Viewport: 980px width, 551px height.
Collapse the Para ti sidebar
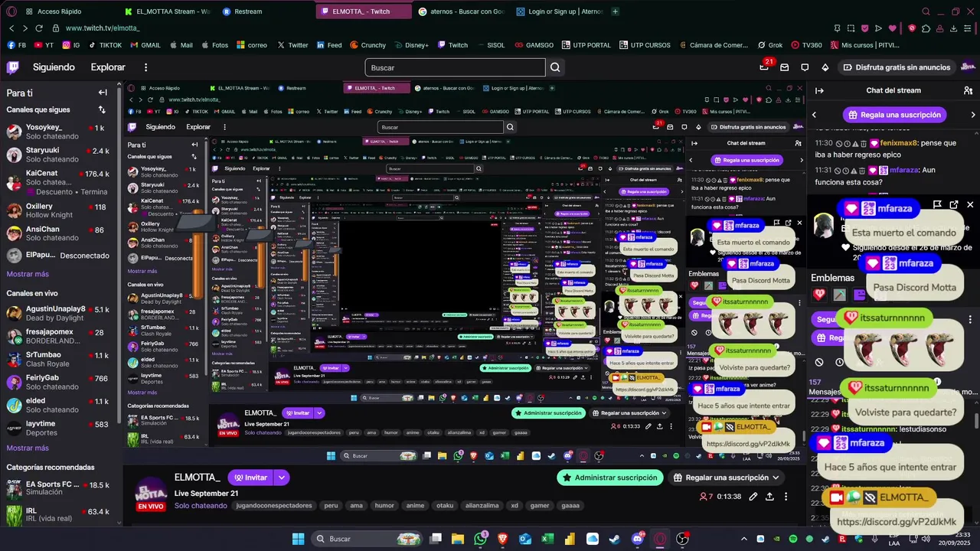point(103,93)
